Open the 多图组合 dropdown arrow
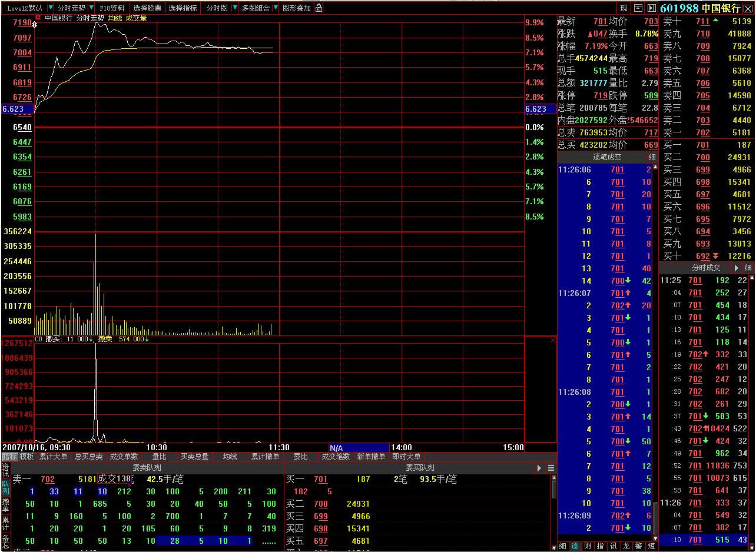The width and height of the screenshot is (756, 552). tap(276, 8)
